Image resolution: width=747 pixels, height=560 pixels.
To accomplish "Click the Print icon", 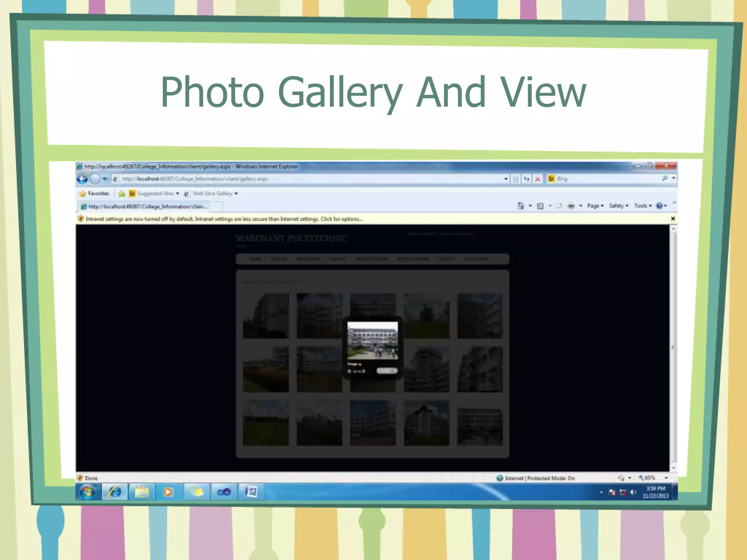I will point(571,206).
